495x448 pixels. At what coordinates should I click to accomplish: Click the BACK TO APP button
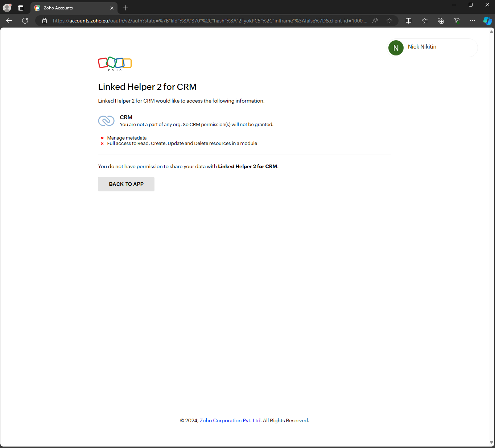click(x=126, y=184)
